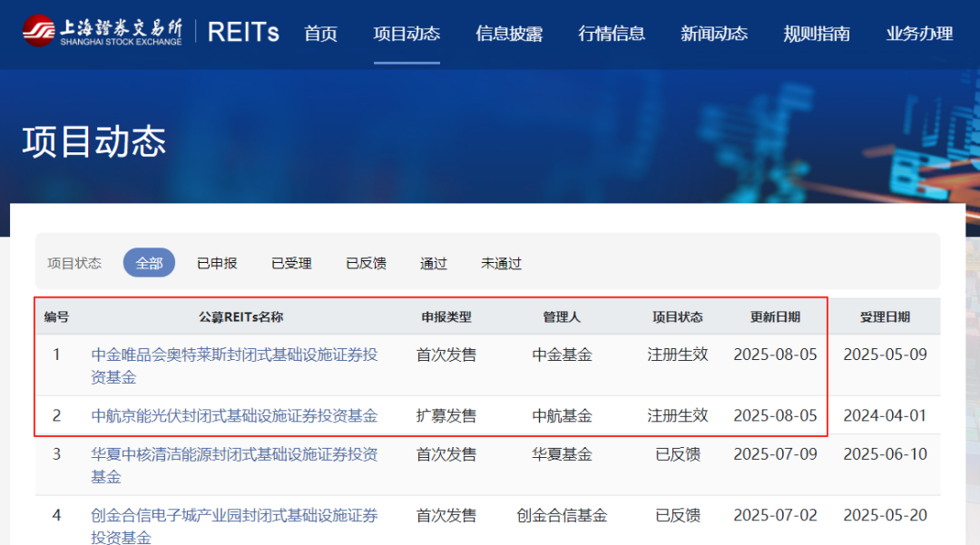
Task: Filter projects by 已申报 status
Action: pos(217,264)
